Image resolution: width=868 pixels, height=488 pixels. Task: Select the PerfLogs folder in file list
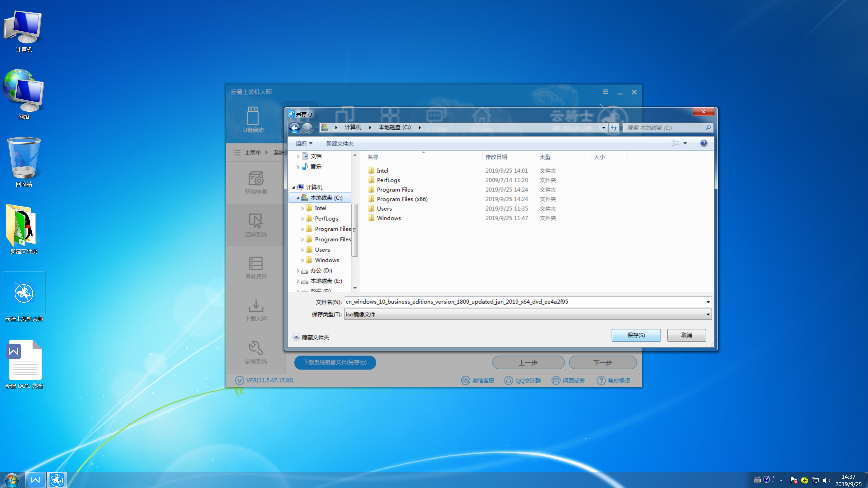(x=388, y=180)
